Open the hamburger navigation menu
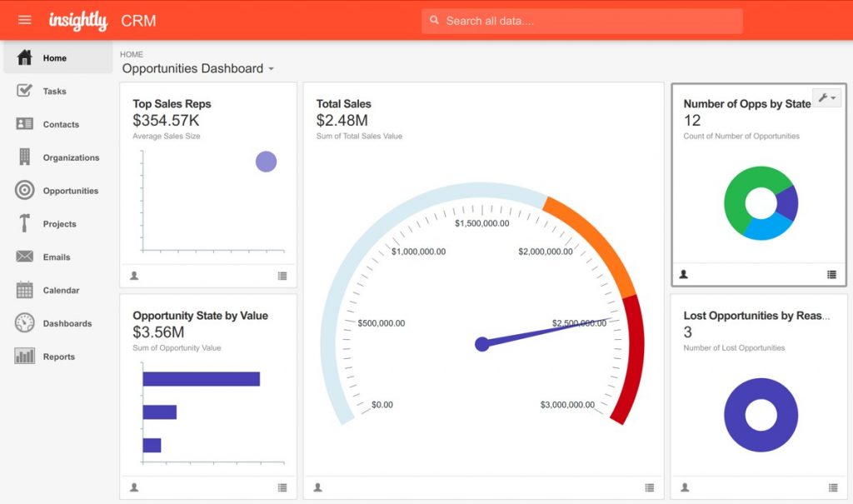The image size is (853, 504). pos(25,20)
